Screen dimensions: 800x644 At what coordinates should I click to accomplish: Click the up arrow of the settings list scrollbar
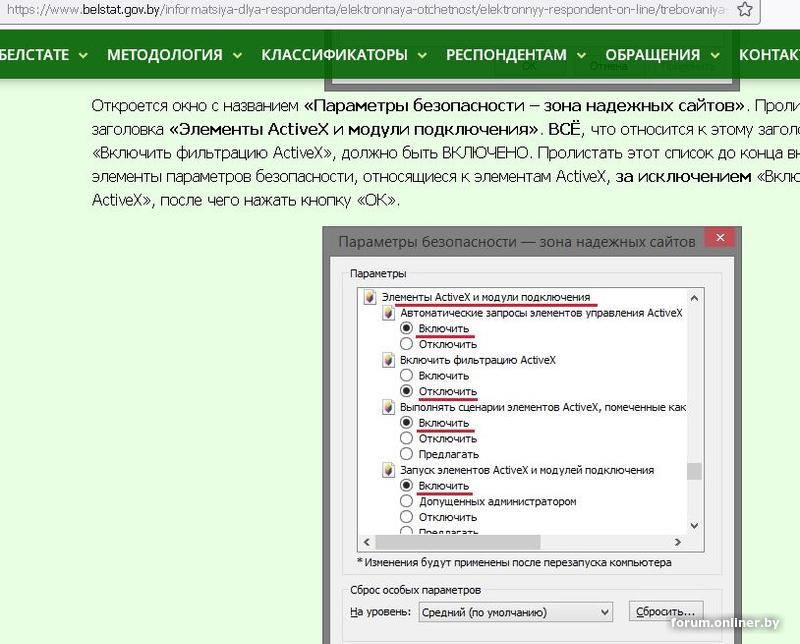click(x=694, y=298)
